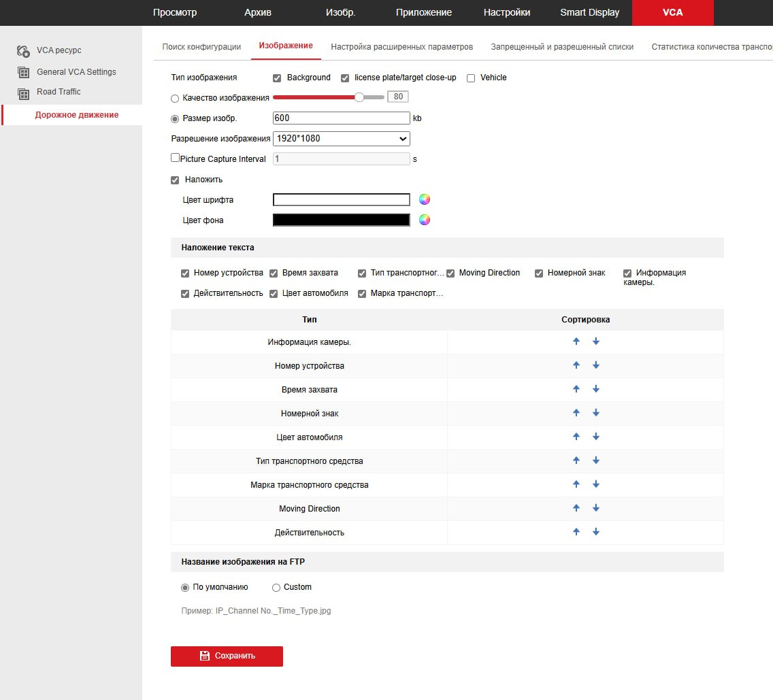Click the image size 600 input field
The width and height of the screenshot is (773, 700).
341,118
